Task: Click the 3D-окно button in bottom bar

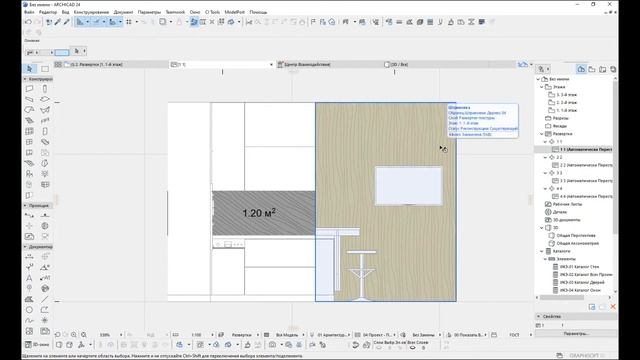Action: coord(37,344)
